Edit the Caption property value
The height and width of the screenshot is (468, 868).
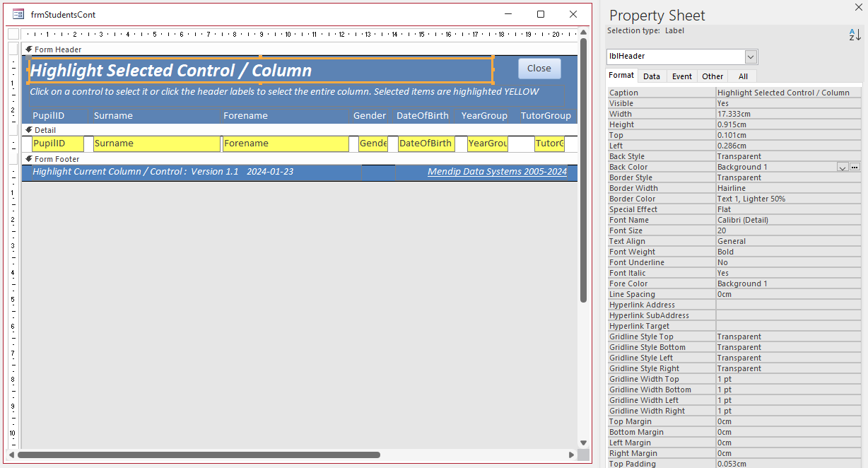(x=788, y=93)
